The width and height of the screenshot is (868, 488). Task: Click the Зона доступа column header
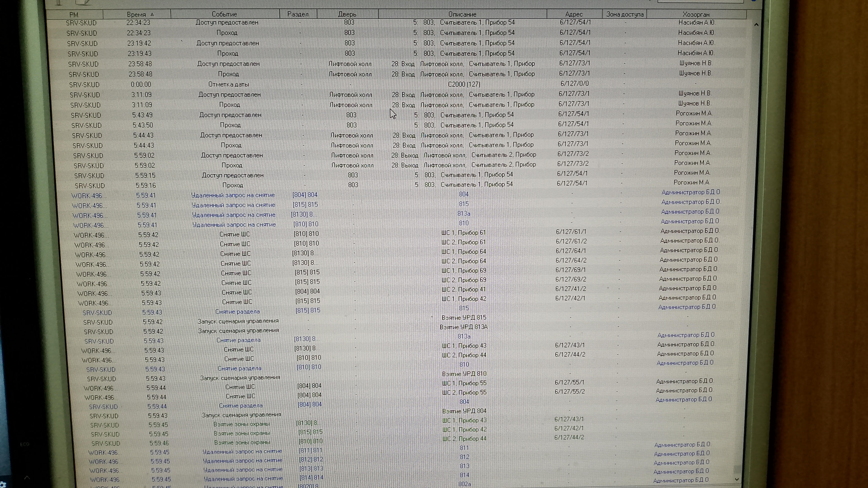pos(625,14)
